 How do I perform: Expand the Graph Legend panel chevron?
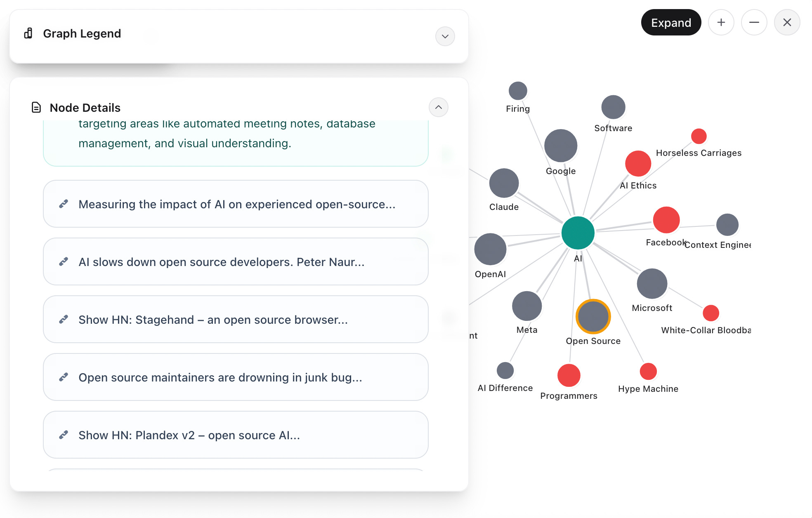[445, 36]
